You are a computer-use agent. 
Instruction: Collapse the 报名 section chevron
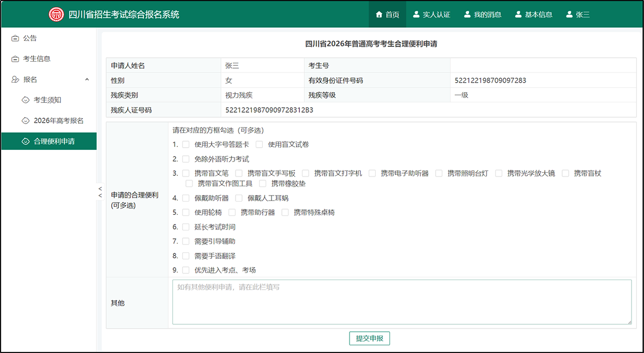tap(87, 79)
